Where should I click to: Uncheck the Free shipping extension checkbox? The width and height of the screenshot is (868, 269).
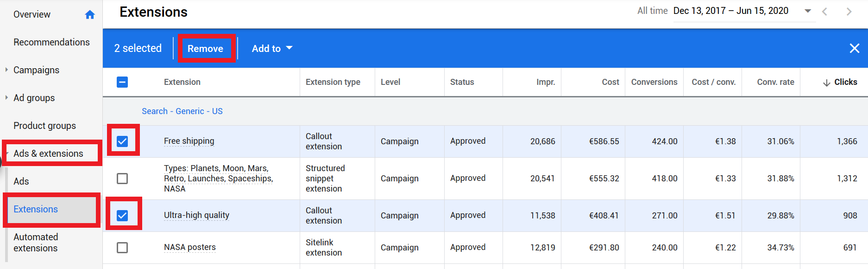(122, 141)
